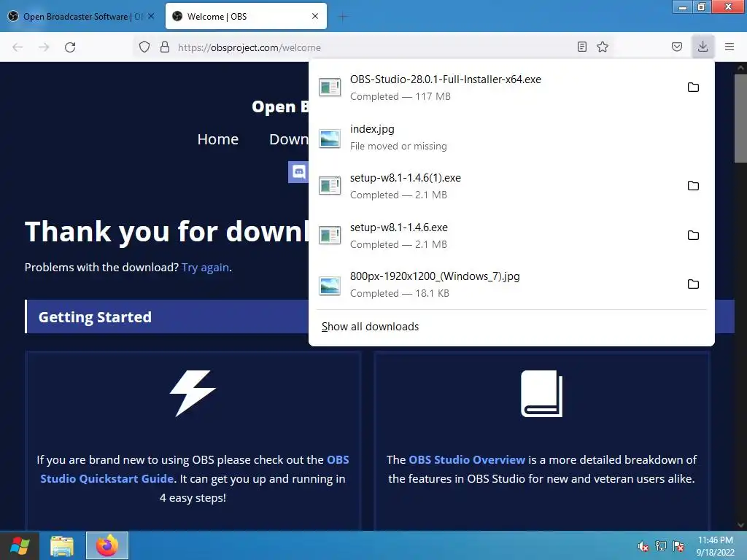747x560 pixels.
Task: Click the taskbar clock and date
Action: point(715,546)
